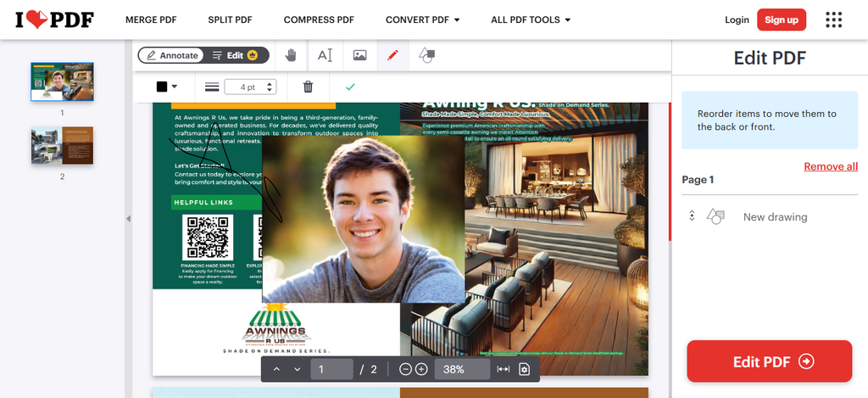
Task: Switch to Edit mode
Action: click(x=236, y=55)
